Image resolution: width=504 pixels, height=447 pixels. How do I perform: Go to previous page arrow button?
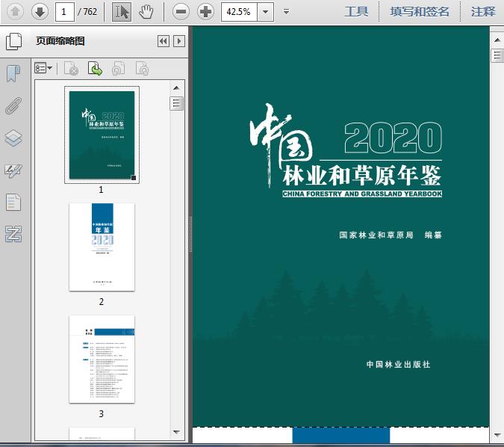(15, 12)
